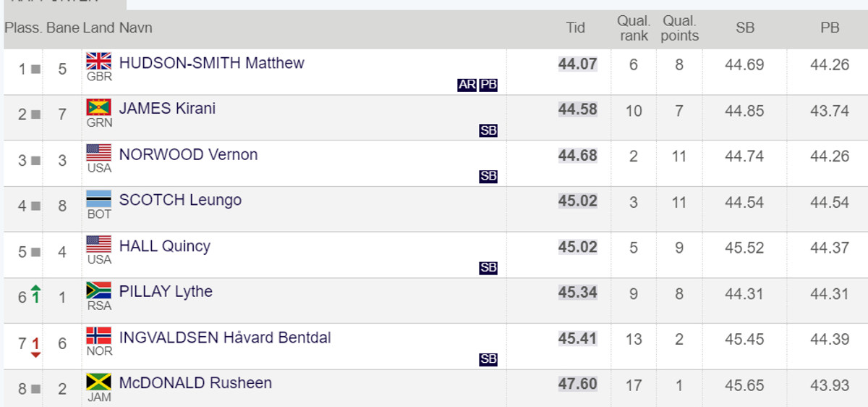Image resolution: width=868 pixels, height=407 pixels.
Task: Click the Qual. rank column header
Action: point(634,28)
